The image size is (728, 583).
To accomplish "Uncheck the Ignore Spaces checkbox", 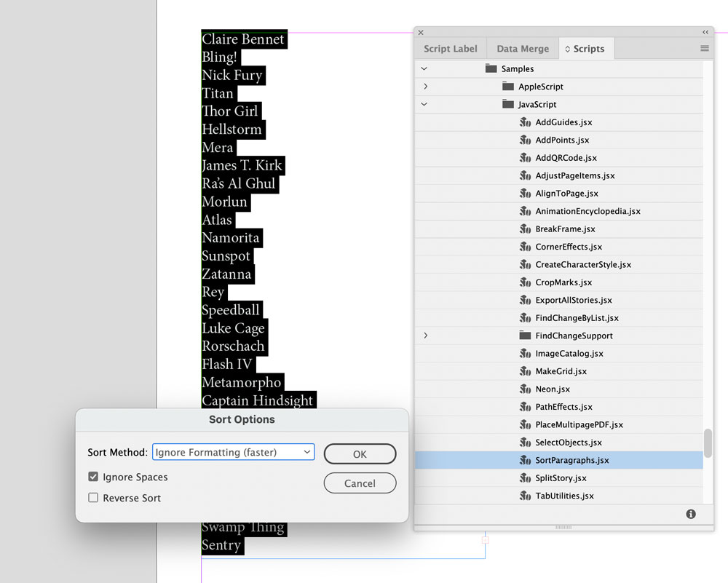I will pos(93,477).
